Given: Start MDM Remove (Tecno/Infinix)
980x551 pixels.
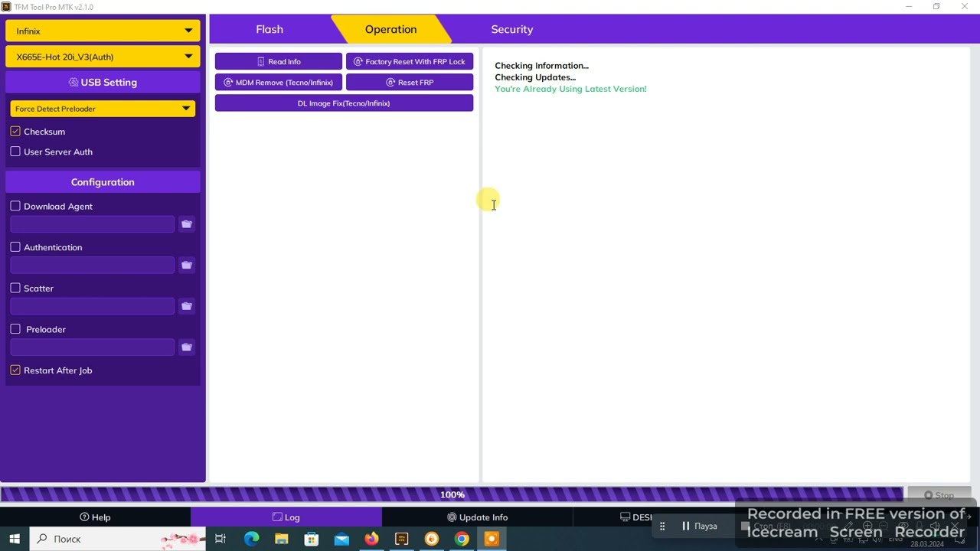Looking at the screenshot, I should tap(279, 82).
